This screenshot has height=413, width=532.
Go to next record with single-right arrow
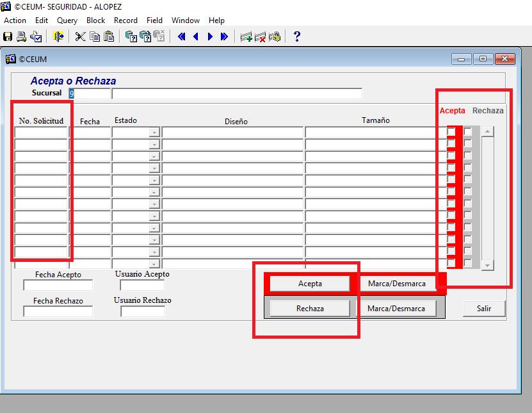pyautogui.click(x=210, y=36)
